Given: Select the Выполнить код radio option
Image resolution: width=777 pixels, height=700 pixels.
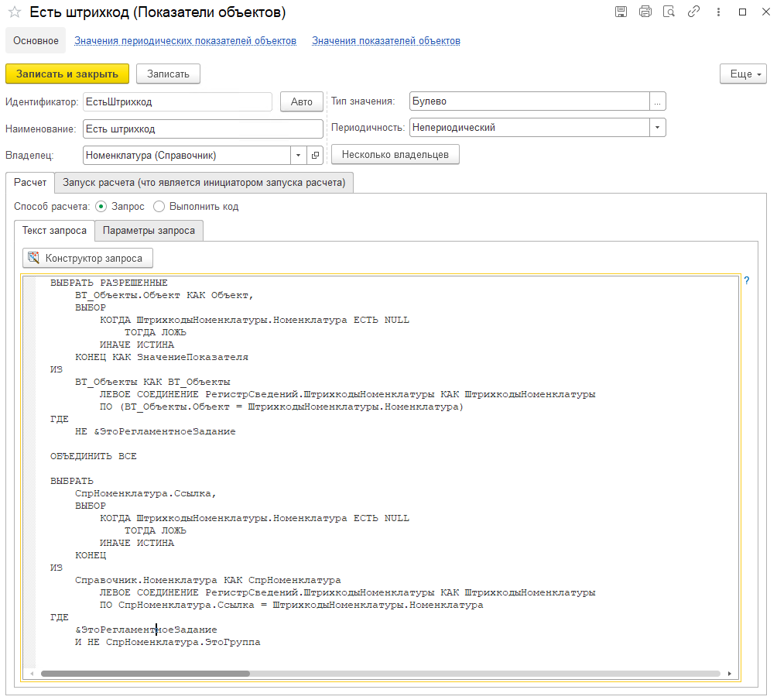Looking at the screenshot, I should 159,206.
